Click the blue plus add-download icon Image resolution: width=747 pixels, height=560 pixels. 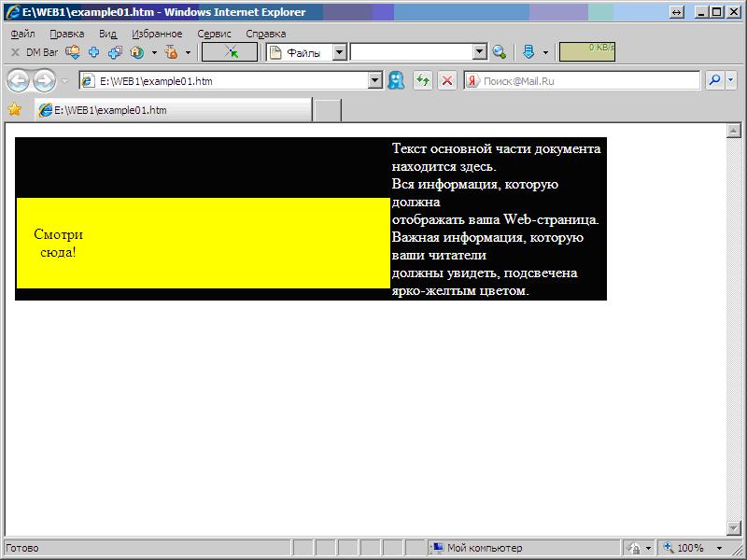(94, 52)
